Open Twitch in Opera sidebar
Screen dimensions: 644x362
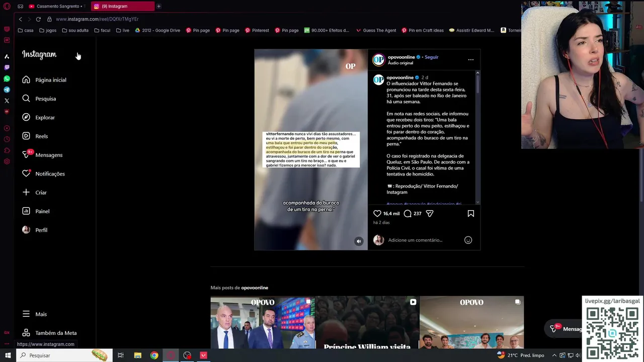point(7,67)
